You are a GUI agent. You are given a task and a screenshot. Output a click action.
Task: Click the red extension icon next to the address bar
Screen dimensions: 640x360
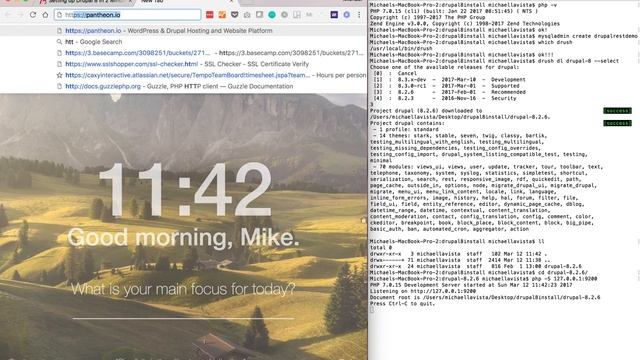click(x=209, y=15)
